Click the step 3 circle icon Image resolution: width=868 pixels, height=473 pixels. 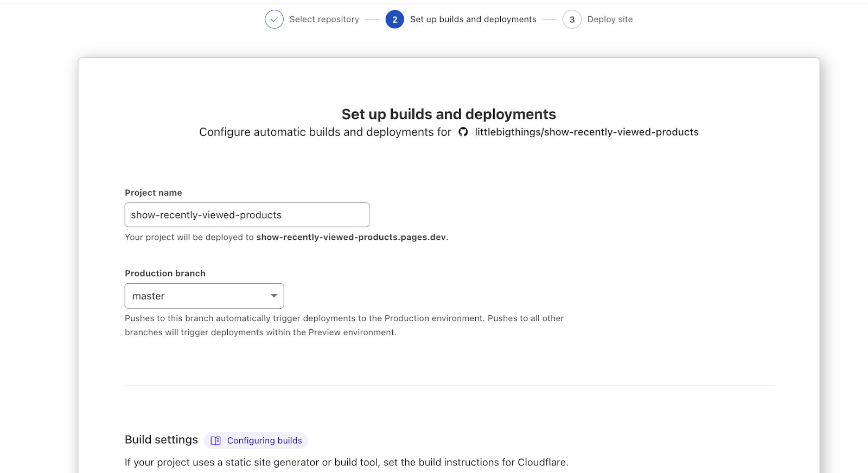coord(572,20)
